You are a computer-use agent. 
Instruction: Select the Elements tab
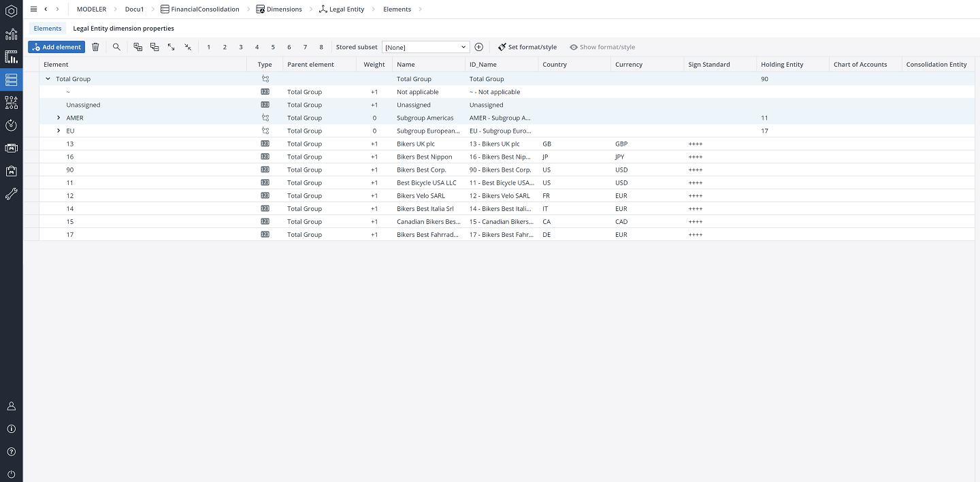(x=48, y=29)
